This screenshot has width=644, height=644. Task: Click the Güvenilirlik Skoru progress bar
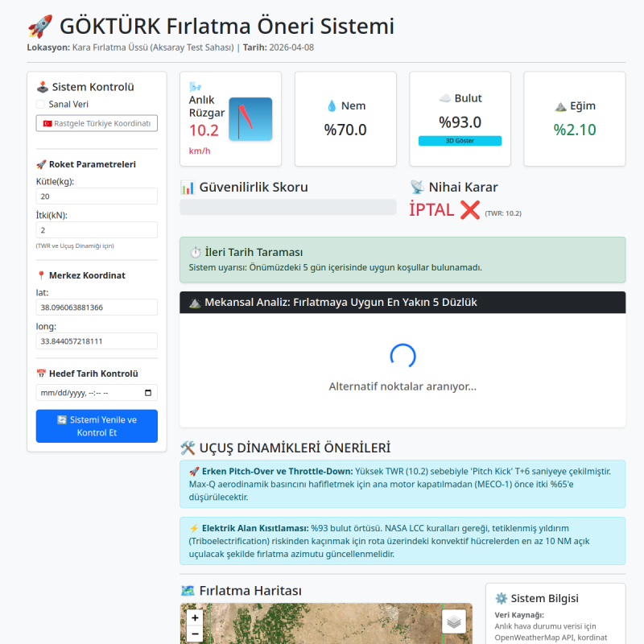[x=288, y=207]
